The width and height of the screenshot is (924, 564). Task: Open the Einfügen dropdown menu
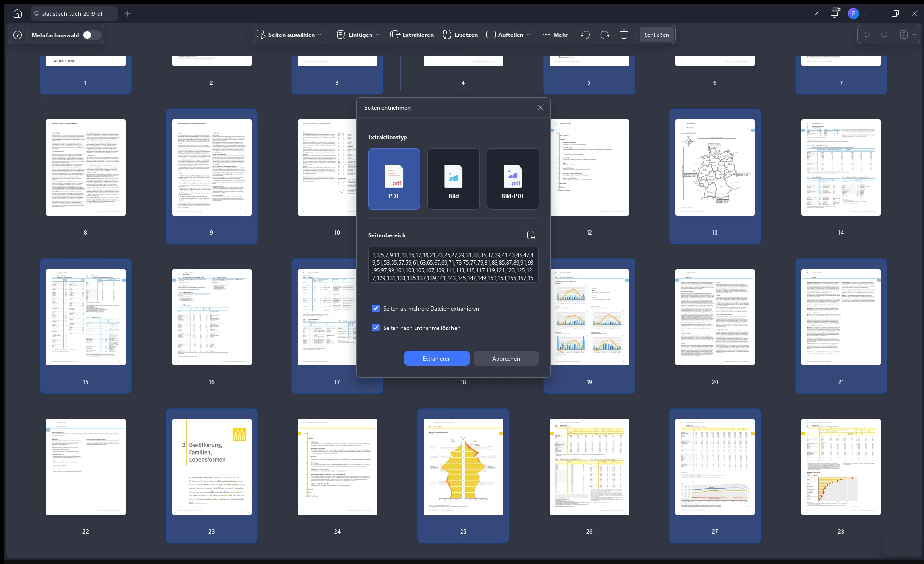pos(358,35)
